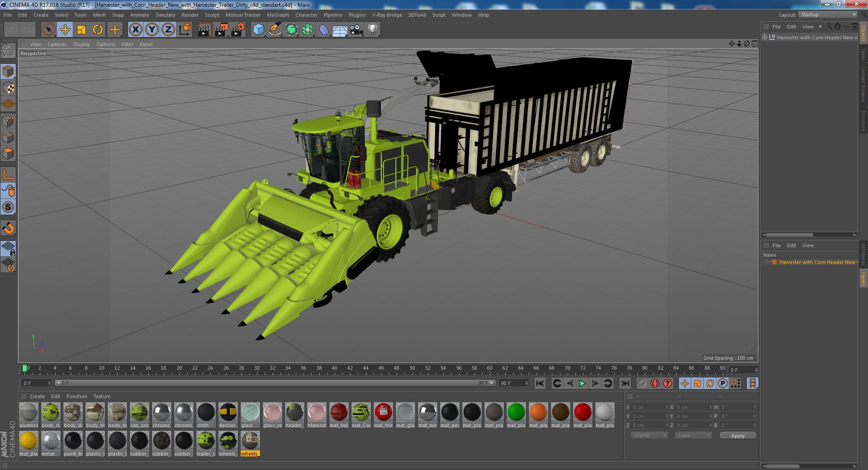Toggle autokeying record button
Image resolution: width=868 pixels, height=470 pixels.
point(655,383)
